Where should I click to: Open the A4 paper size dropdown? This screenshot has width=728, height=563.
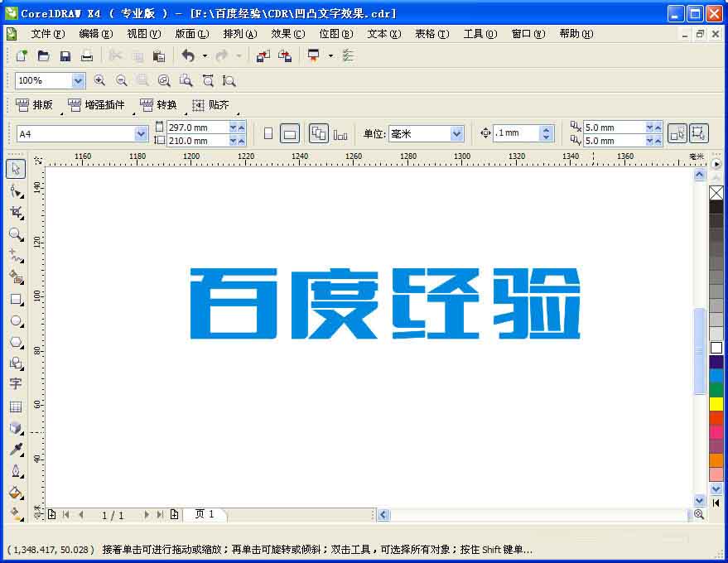click(x=141, y=134)
